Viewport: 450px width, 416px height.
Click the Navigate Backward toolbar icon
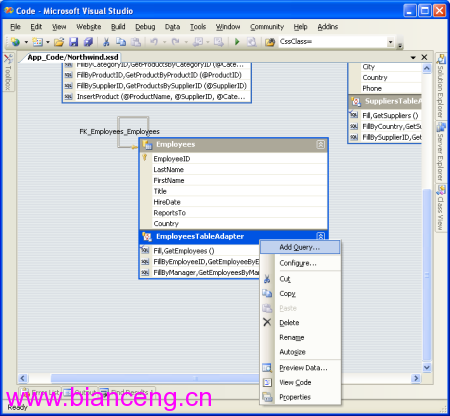198,42
